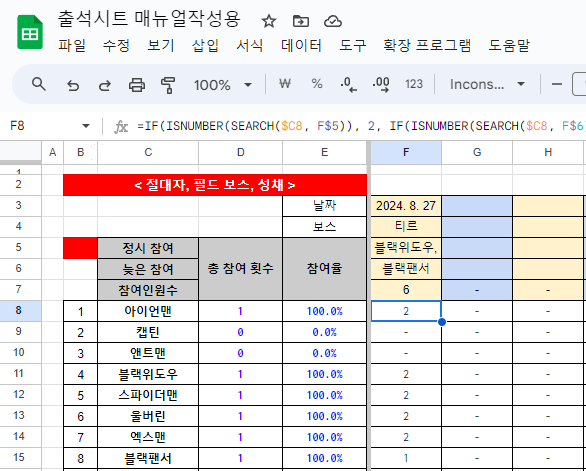Click the name cell 앤트맨

(148, 353)
